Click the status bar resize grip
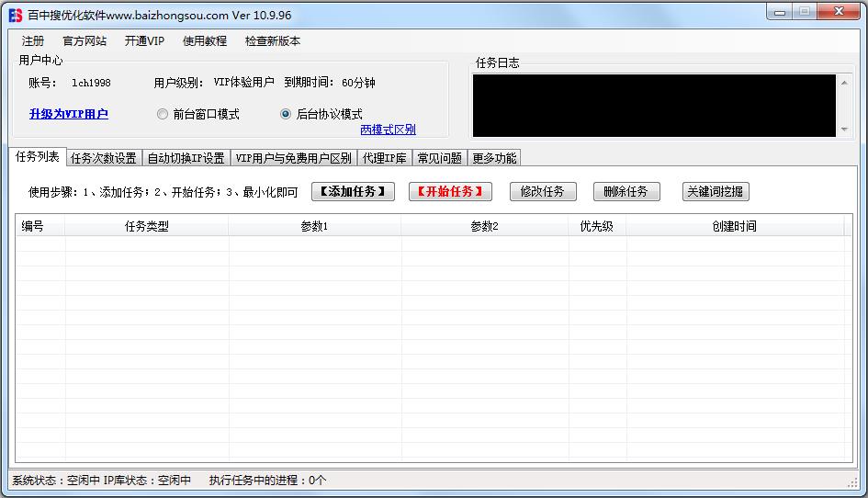Image resolution: width=868 pixels, height=498 pixels. pos(853,482)
